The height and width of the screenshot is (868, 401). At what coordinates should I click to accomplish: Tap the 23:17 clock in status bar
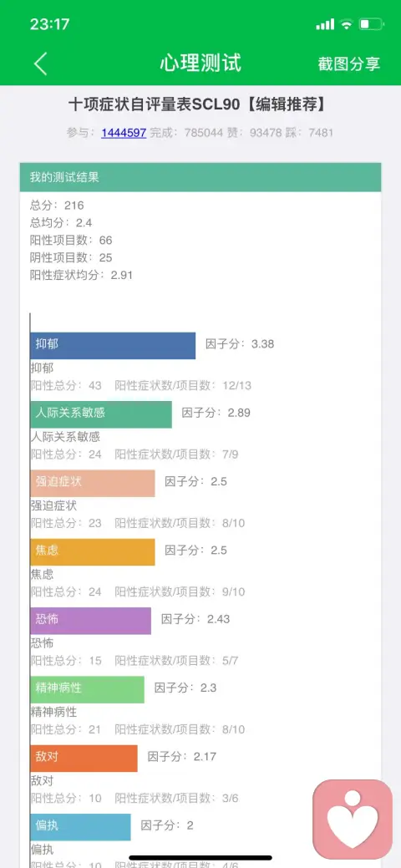49,24
